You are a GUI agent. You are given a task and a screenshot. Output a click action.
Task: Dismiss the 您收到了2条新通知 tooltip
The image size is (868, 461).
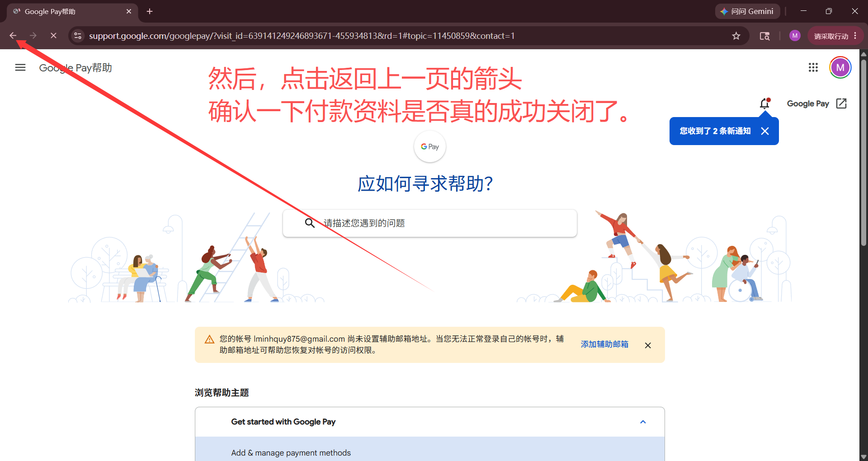[765, 131]
